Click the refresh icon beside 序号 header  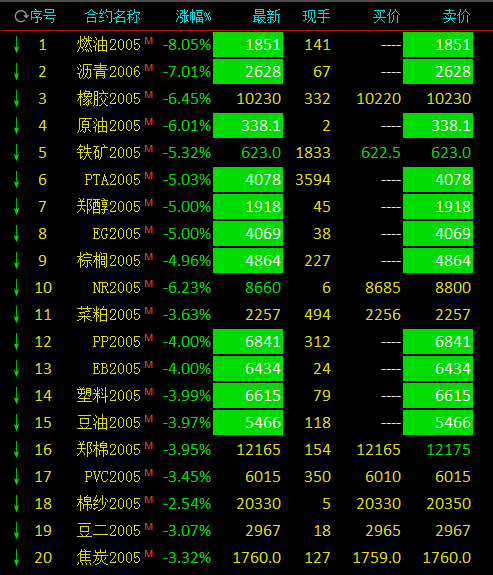point(21,17)
